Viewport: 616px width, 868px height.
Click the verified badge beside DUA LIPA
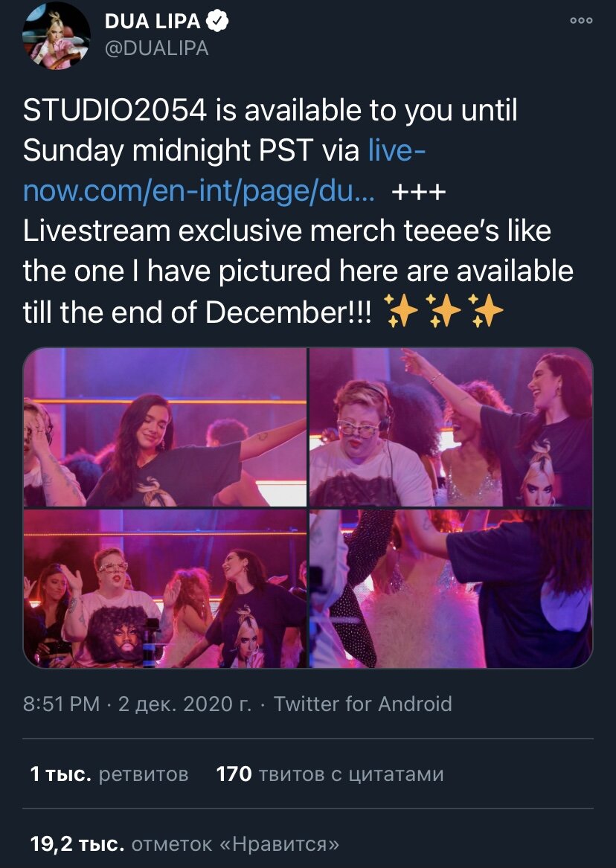pyautogui.click(x=217, y=21)
